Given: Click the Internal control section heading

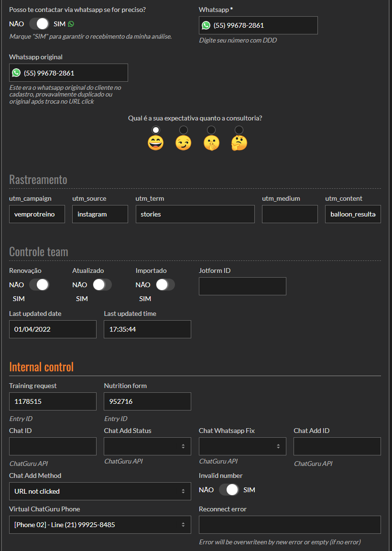Looking at the screenshot, I should pyautogui.click(x=42, y=367).
